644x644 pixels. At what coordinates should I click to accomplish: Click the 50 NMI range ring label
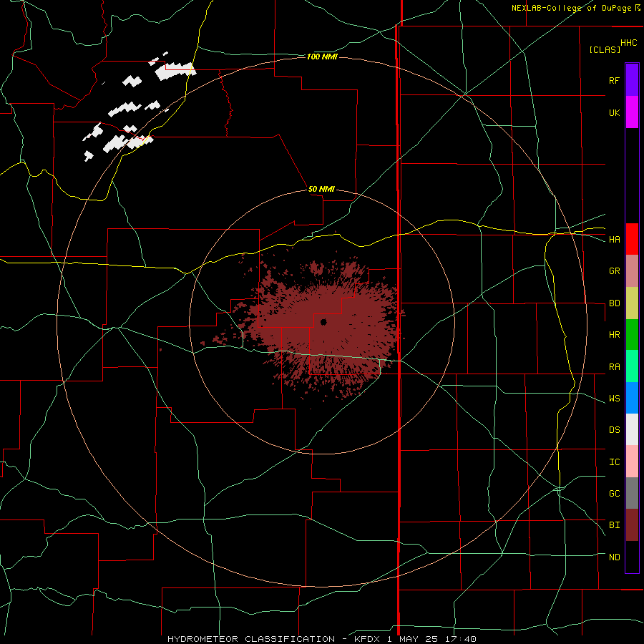pos(321,189)
